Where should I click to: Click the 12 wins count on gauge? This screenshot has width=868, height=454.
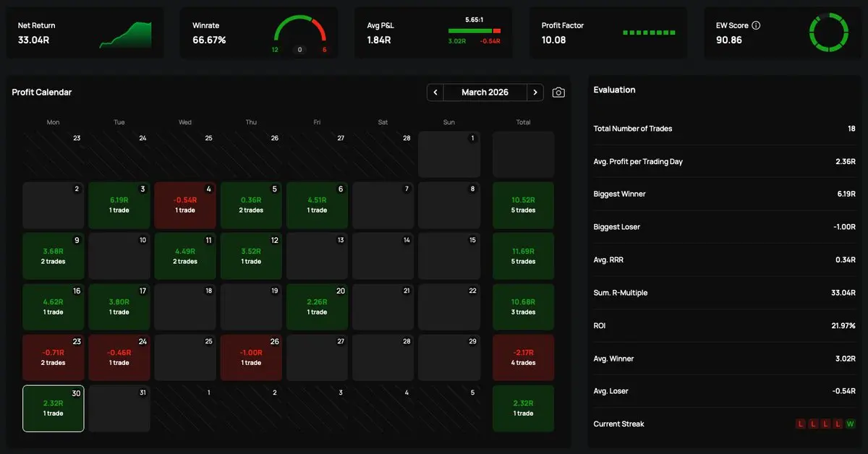pyautogui.click(x=275, y=50)
